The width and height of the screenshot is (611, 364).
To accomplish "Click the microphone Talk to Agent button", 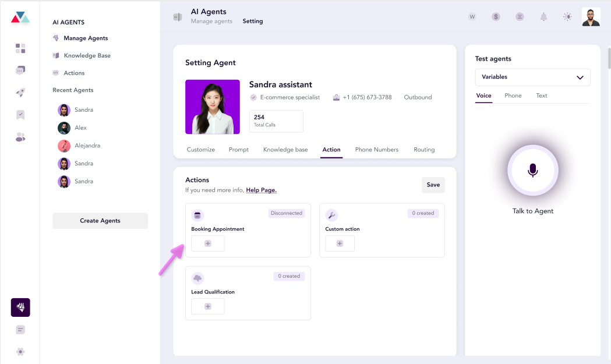I will [x=533, y=170].
